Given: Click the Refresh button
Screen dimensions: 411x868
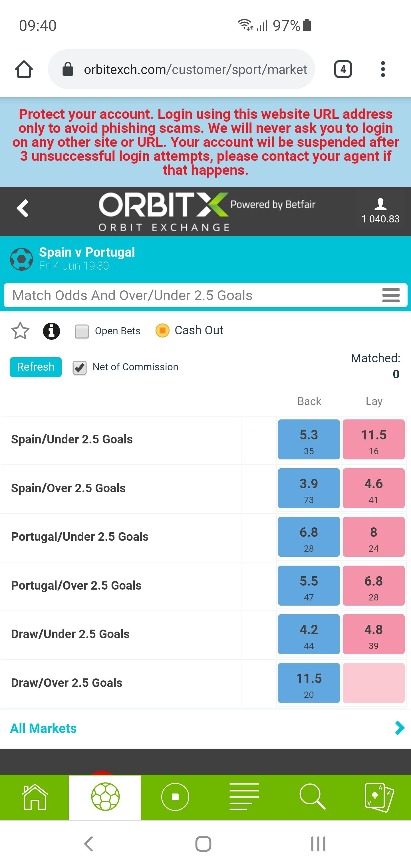Looking at the screenshot, I should click(x=36, y=367).
